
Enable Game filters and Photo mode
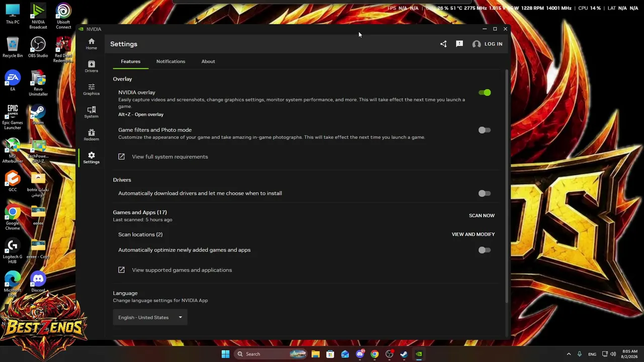(485, 130)
